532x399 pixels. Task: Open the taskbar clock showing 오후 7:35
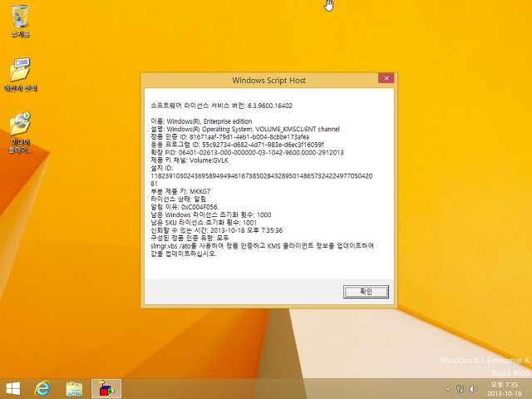pyautogui.click(x=505, y=389)
